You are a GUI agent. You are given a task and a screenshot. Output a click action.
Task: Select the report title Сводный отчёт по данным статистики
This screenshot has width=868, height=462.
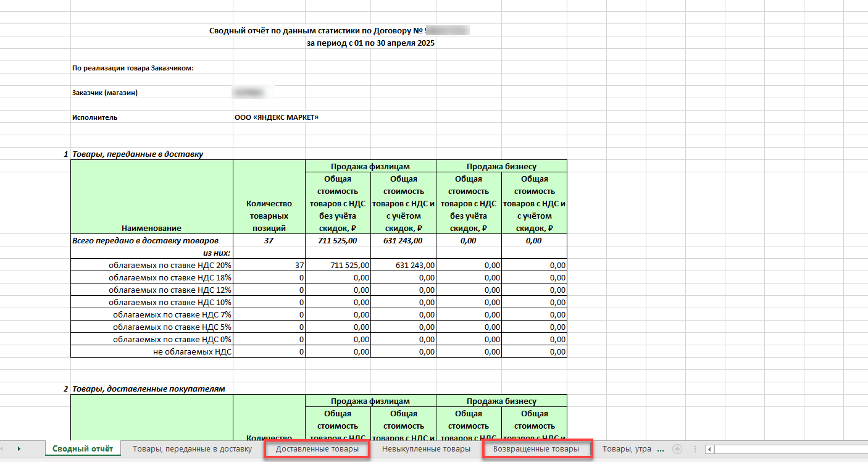coord(319,30)
